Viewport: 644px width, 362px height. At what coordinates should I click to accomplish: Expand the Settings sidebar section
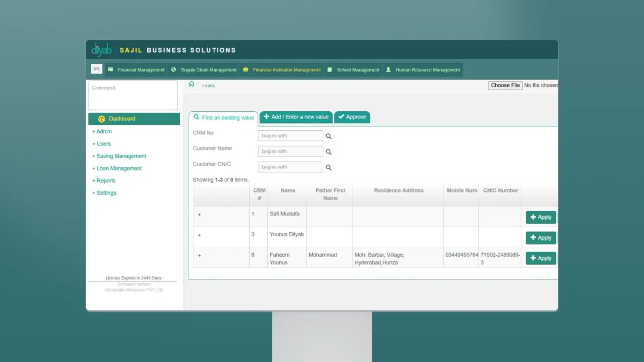pos(104,193)
